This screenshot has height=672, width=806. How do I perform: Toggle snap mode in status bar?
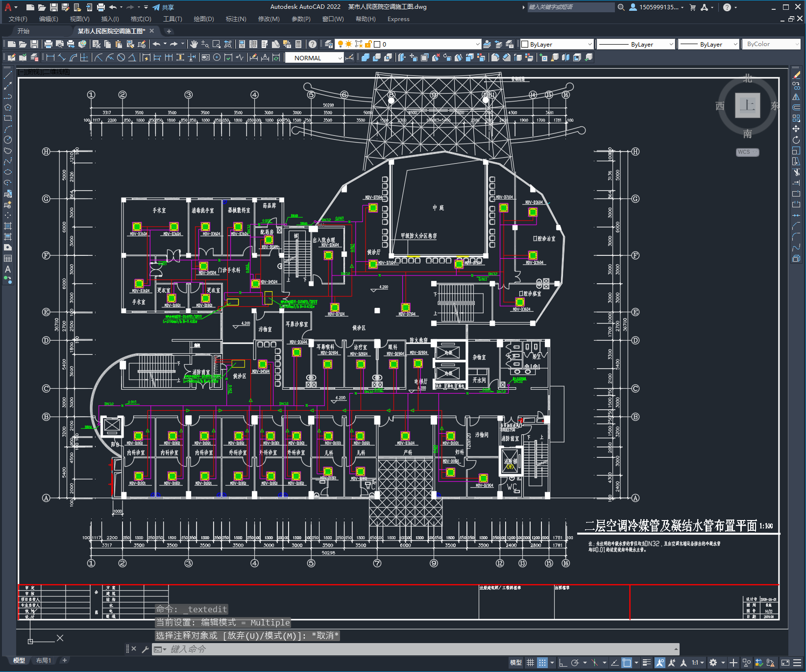point(542,663)
